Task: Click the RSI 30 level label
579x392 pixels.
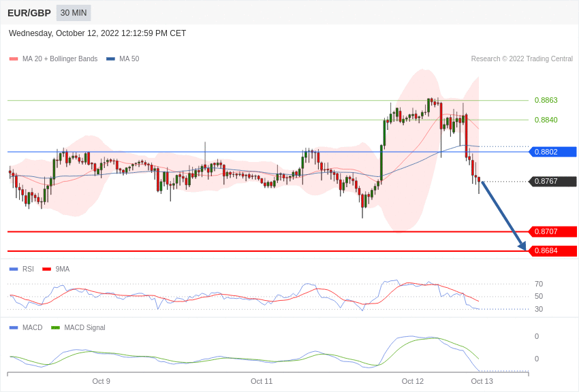Action: pos(539,310)
